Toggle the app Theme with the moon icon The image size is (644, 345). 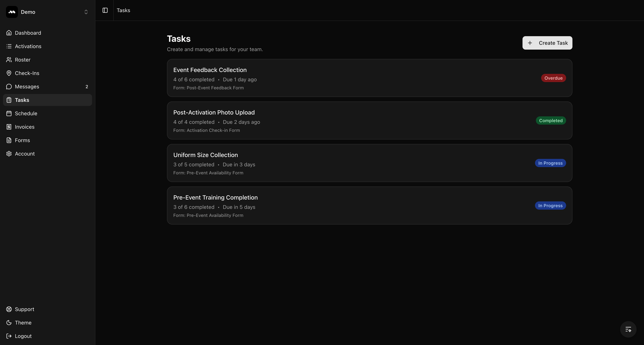[x=9, y=323]
